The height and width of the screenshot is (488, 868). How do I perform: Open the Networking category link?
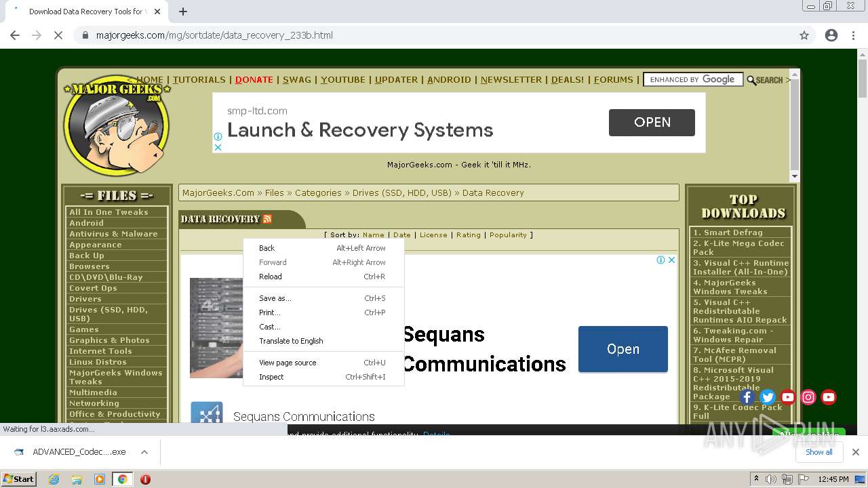94,403
